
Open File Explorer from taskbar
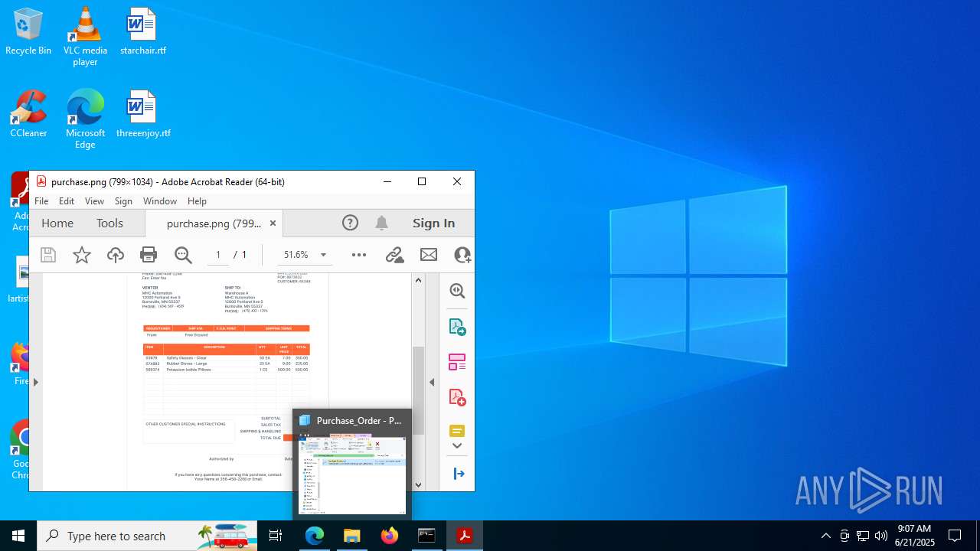pyautogui.click(x=352, y=536)
